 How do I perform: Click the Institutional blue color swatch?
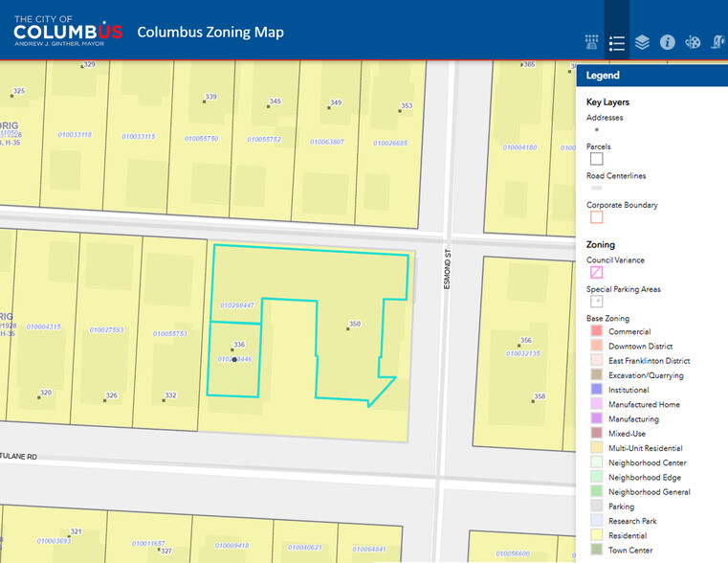click(597, 390)
